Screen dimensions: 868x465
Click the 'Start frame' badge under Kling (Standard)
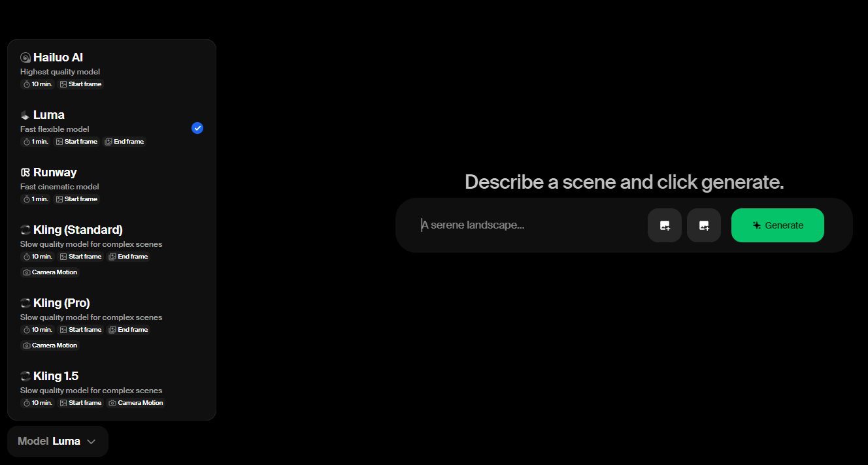pyautogui.click(x=80, y=257)
